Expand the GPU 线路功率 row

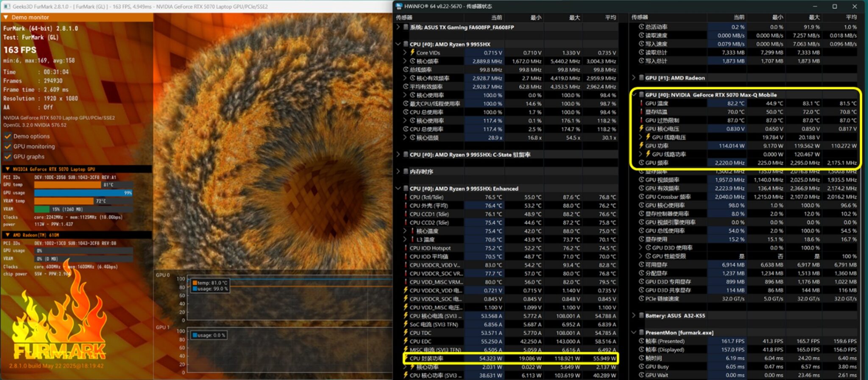point(641,154)
